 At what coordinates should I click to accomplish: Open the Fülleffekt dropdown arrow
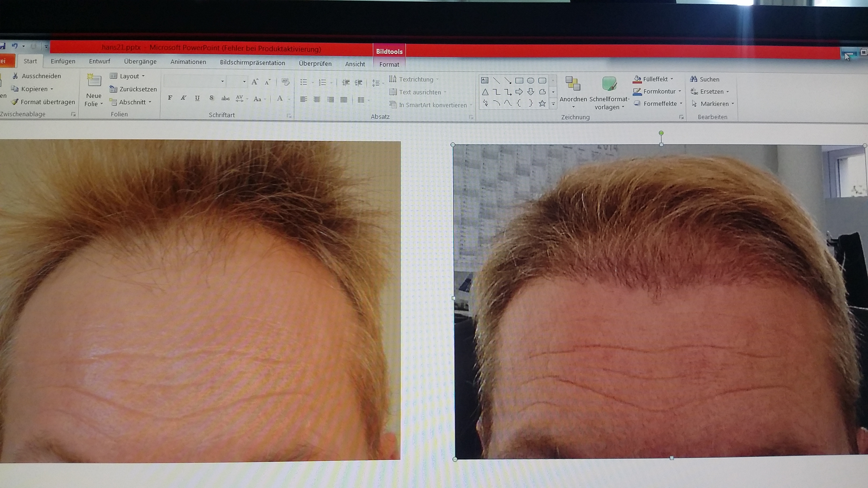pyautogui.click(x=671, y=79)
